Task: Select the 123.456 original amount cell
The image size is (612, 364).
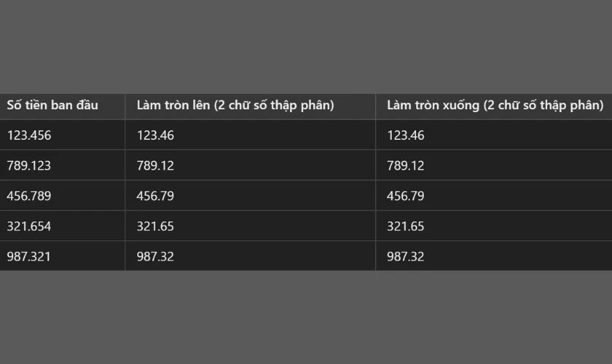Action: point(29,135)
